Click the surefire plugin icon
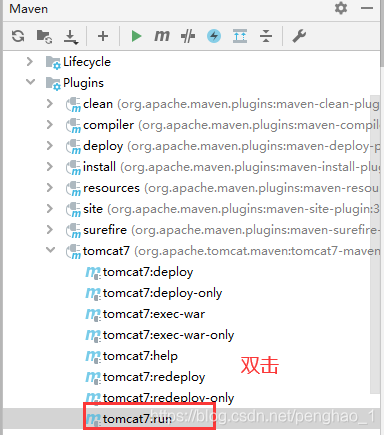Image resolution: width=384 pixels, height=435 pixels. click(x=73, y=231)
